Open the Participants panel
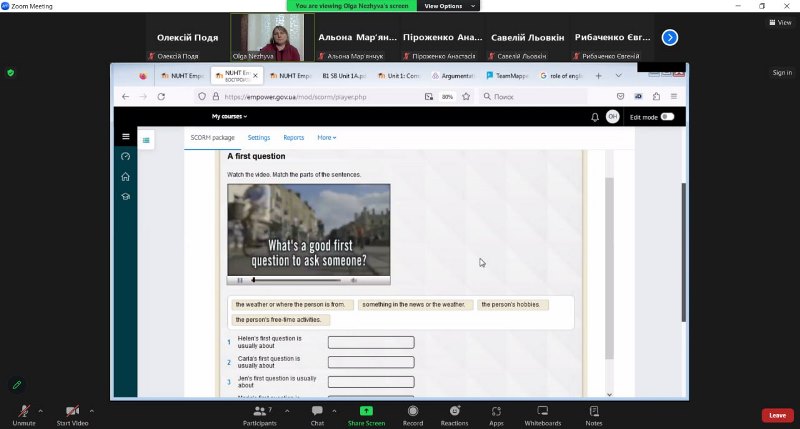Viewport: 800px width, 429px height. [x=260, y=415]
